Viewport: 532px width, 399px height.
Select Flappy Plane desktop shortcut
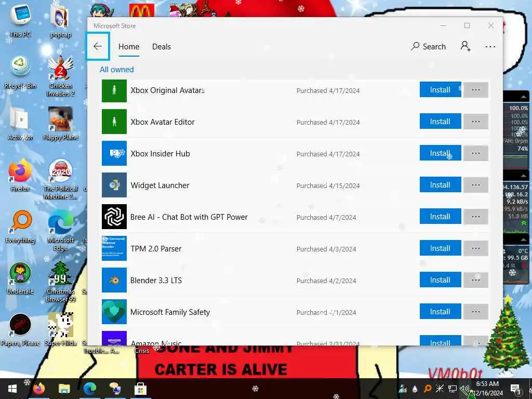pyautogui.click(x=60, y=124)
